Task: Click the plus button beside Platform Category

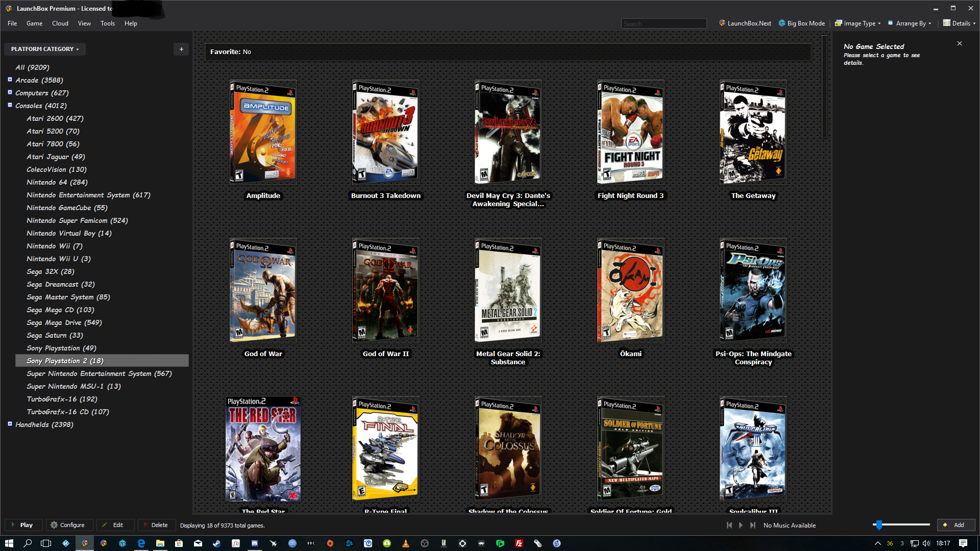Action: coord(181,49)
